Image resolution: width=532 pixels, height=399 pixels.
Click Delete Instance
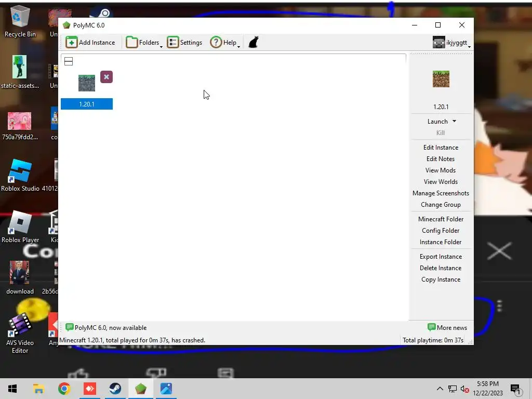point(441,268)
